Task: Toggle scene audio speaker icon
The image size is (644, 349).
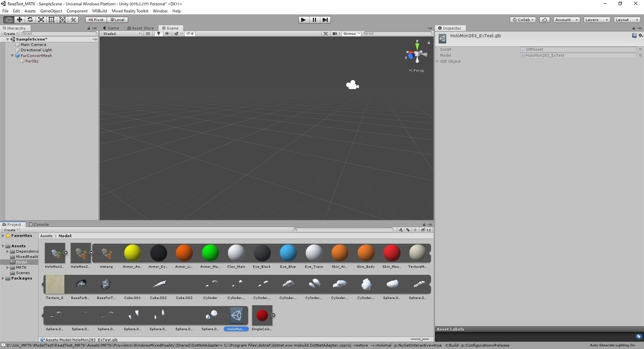Action: [x=167, y=34]
